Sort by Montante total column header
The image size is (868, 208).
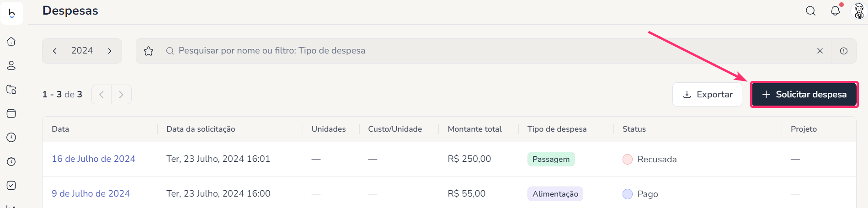pos(474,129)
